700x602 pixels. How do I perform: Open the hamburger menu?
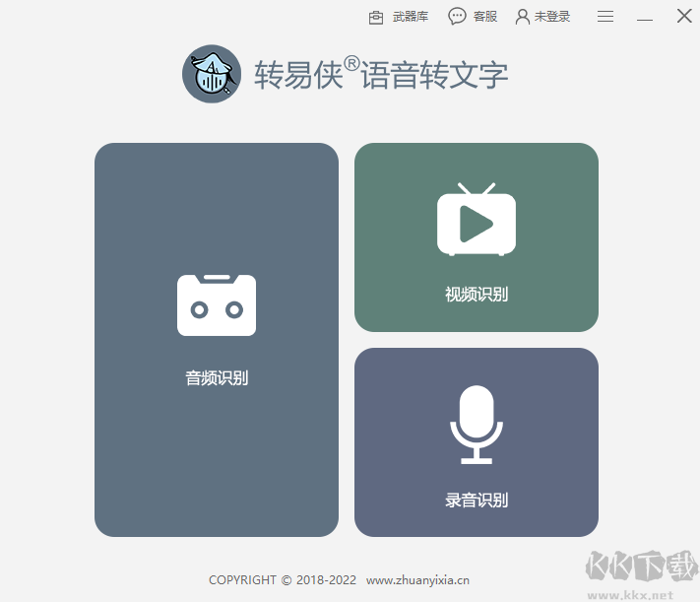point(605,17)
